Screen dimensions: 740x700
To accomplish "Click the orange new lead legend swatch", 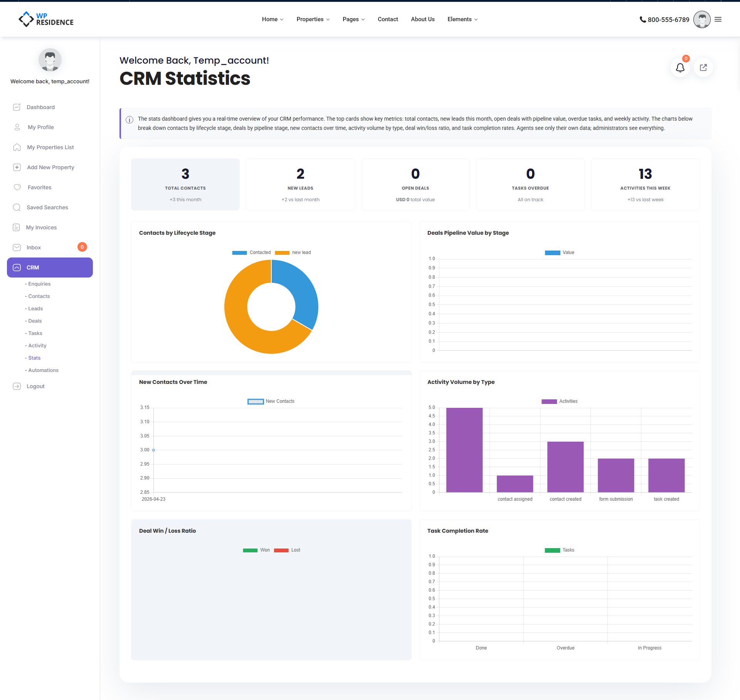I will [x=282, y=253].
